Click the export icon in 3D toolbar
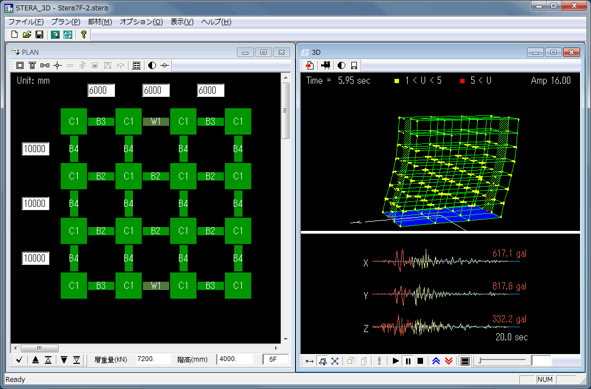 309,66
